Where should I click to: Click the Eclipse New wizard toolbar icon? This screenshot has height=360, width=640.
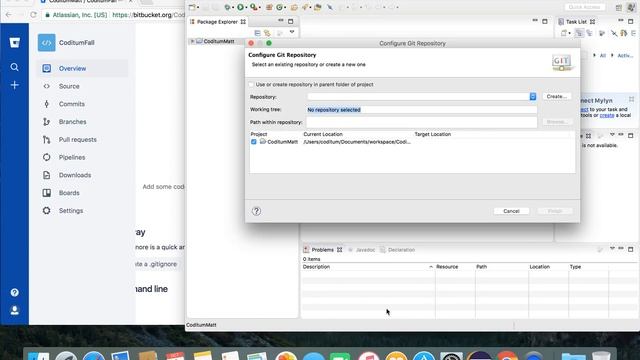coord(193,7)
